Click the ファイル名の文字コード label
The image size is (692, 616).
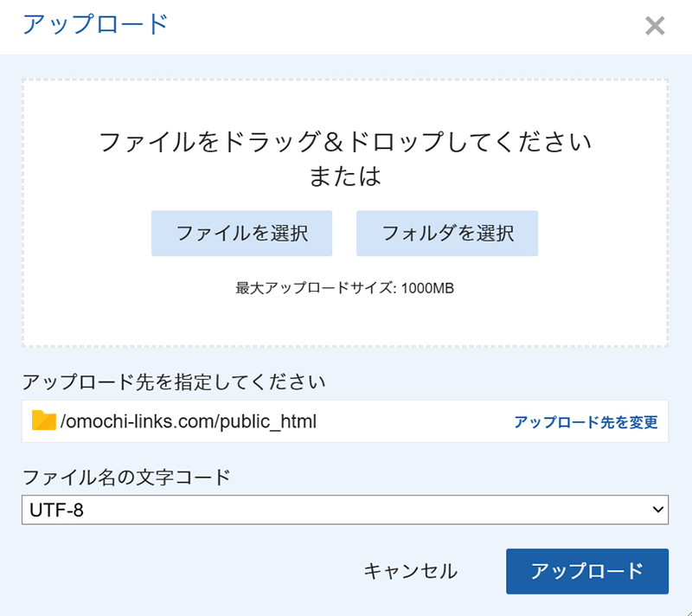tap(126, 477)
